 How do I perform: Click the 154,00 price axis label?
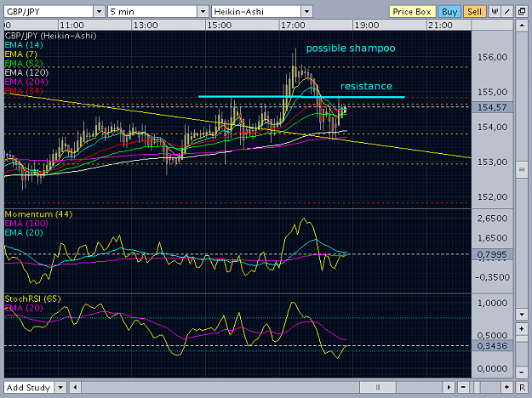coord(492,127)
